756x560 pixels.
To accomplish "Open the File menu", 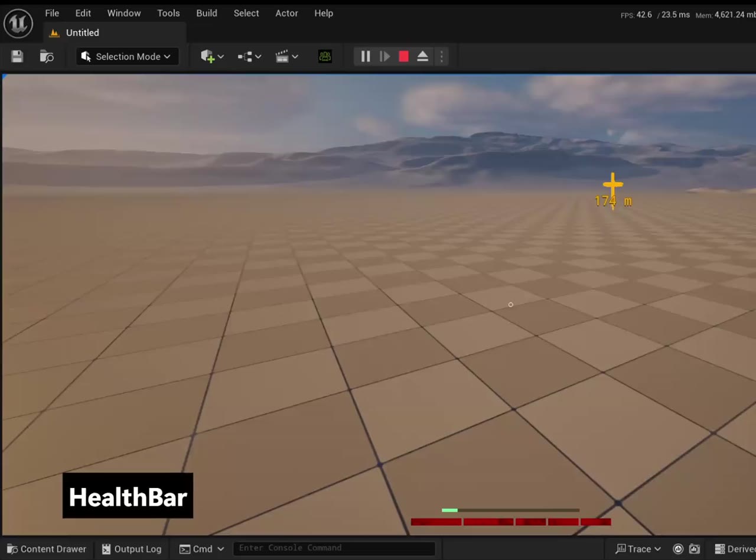I will [x=52, y=13].
